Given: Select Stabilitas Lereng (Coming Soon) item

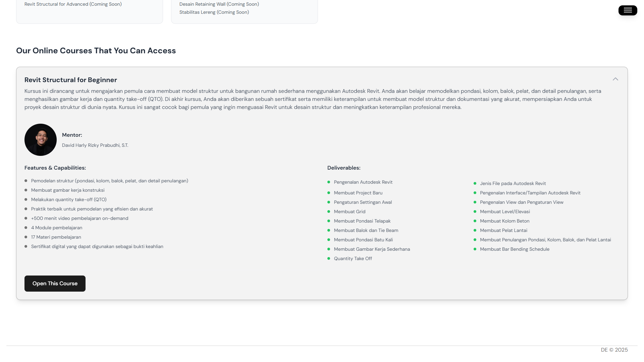Looking at the screenshot, I should click(x=214, y=12).
